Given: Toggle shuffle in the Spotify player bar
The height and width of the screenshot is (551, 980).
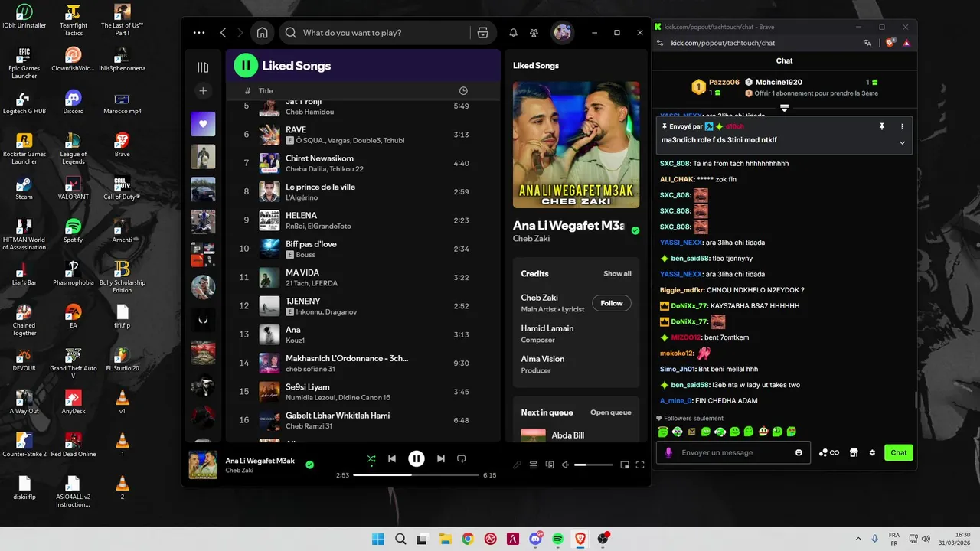Looking at the screenshot, I should point(371,459).
